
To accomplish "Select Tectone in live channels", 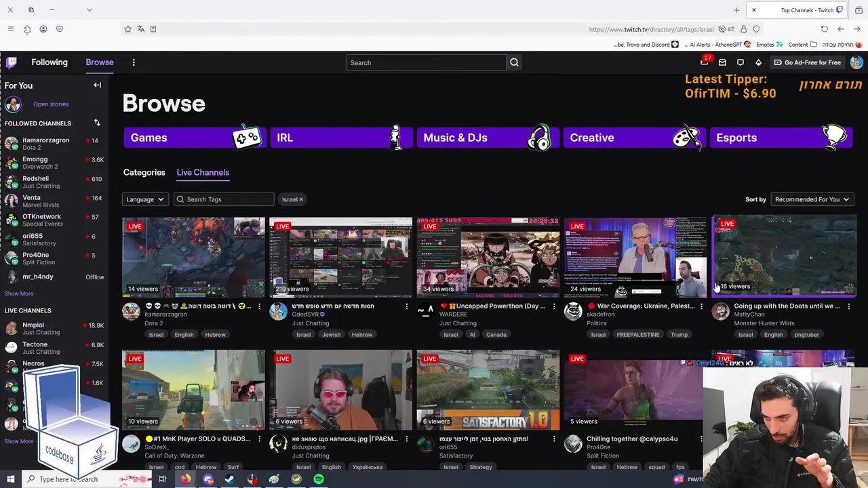I will click(x=54, y=348).
